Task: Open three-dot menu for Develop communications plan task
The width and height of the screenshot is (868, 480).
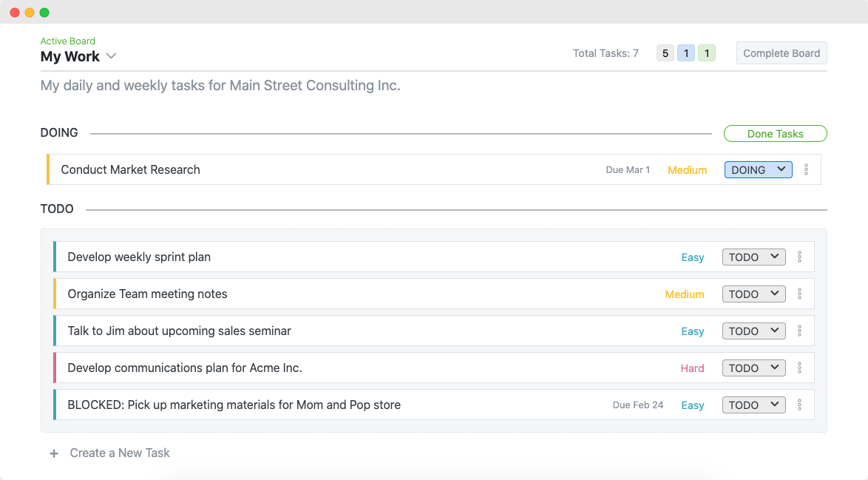Action: (x=799, y=368)
